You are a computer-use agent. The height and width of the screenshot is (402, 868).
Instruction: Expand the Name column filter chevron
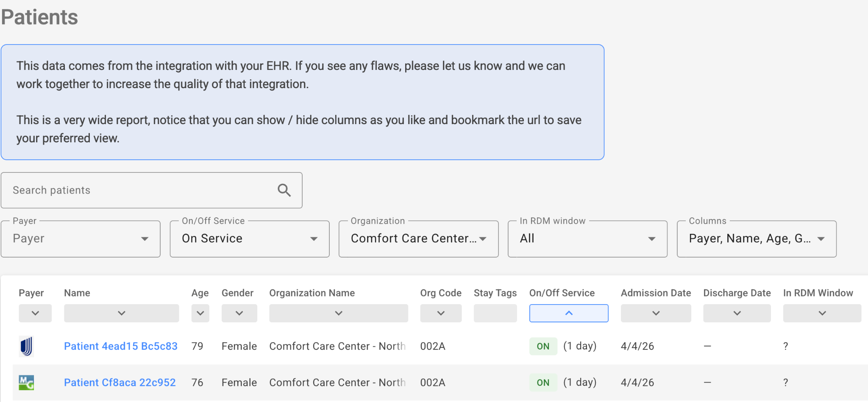121,313
